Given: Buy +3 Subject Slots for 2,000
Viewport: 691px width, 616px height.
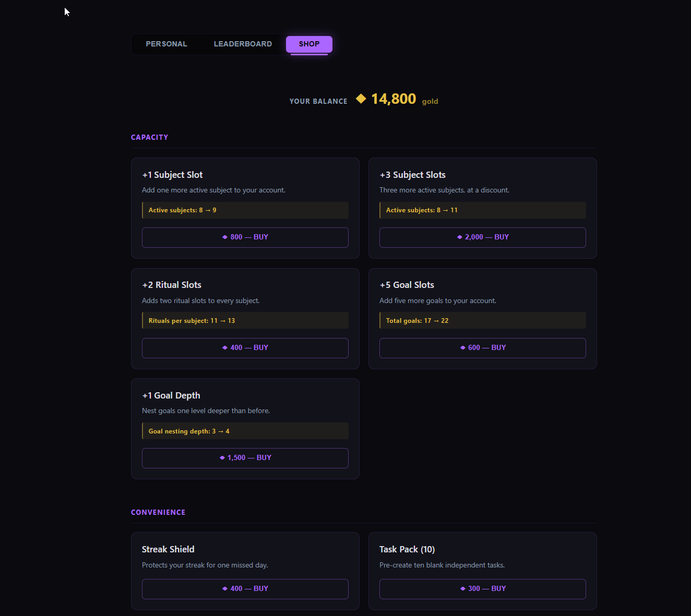Looking at the screenshot, I should click(483, 237).
